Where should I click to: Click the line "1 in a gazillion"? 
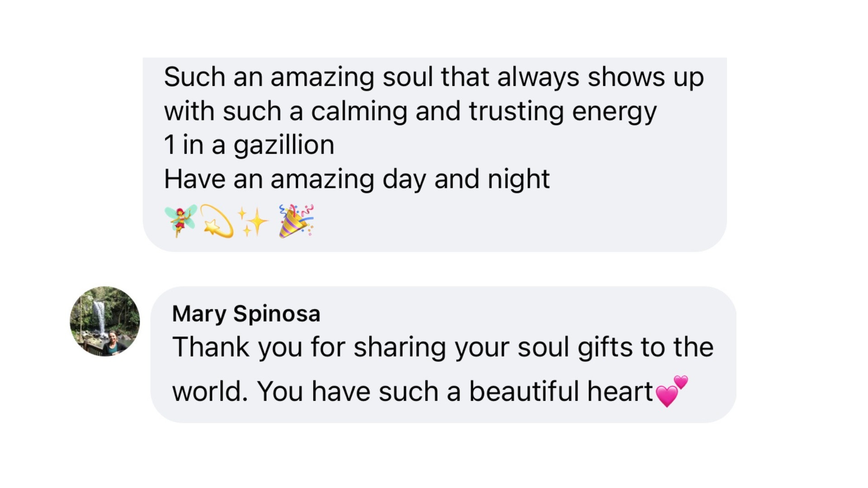click(249, 145)
